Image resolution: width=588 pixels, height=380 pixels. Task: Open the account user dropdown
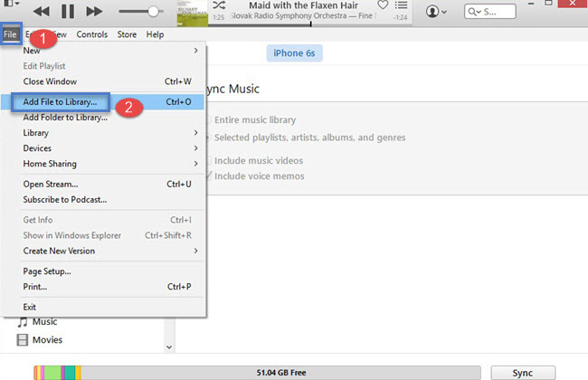coord(436,12)
